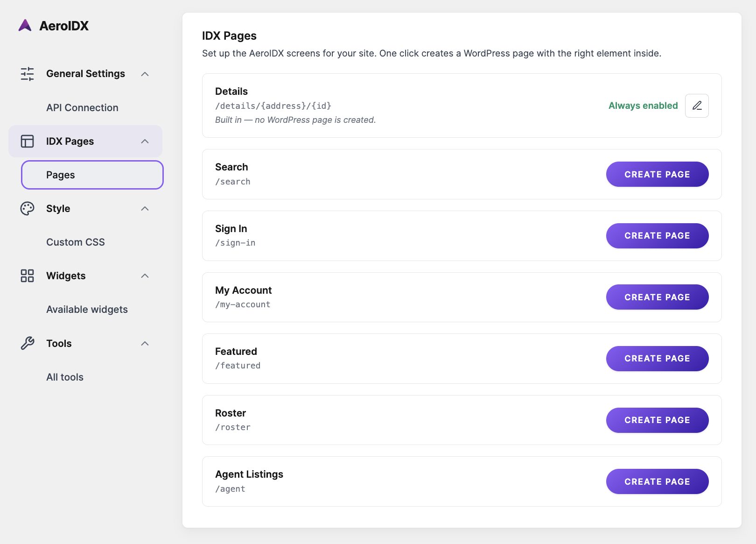Click the Tools wrench icon
Viewport: 756px width, 544px height.
(28, 343)
